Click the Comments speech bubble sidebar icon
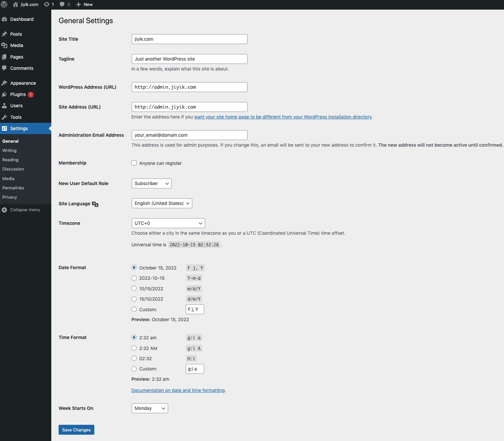 coord(4,68)
